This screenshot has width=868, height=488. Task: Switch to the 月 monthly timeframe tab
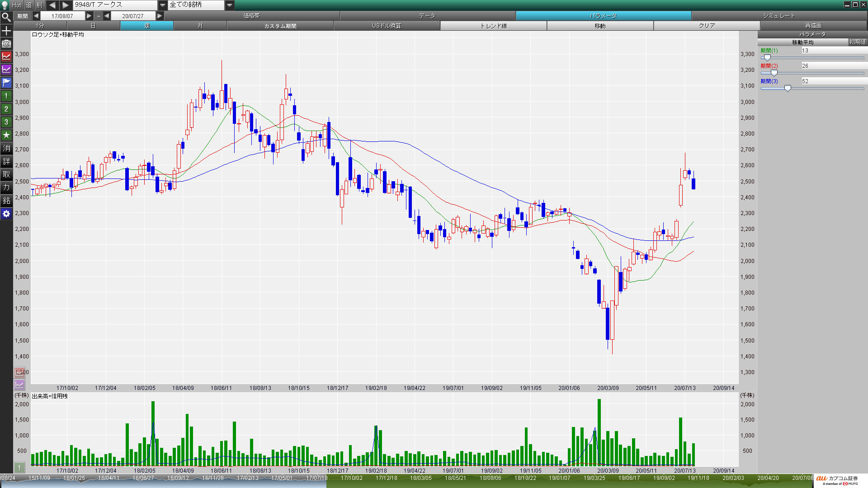pos(200,26)
